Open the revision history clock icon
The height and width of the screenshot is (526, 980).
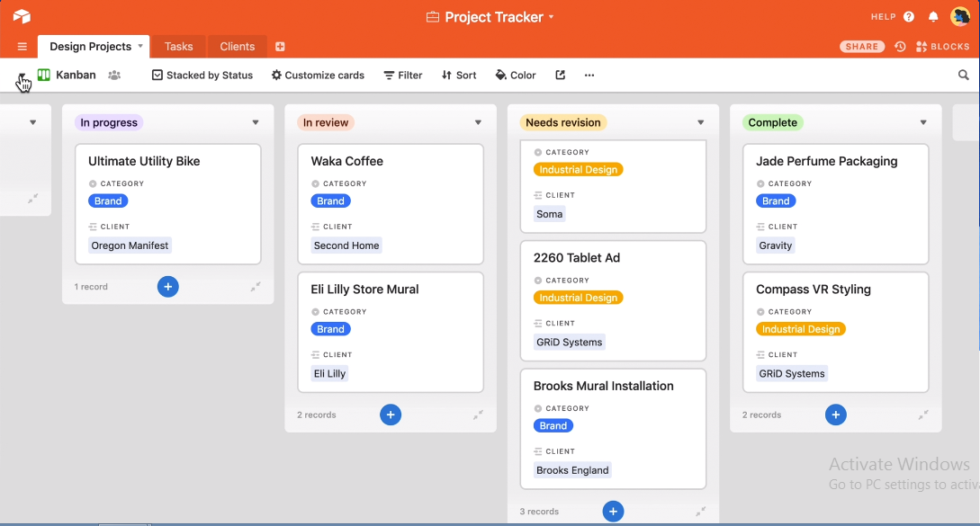point(899,46)
